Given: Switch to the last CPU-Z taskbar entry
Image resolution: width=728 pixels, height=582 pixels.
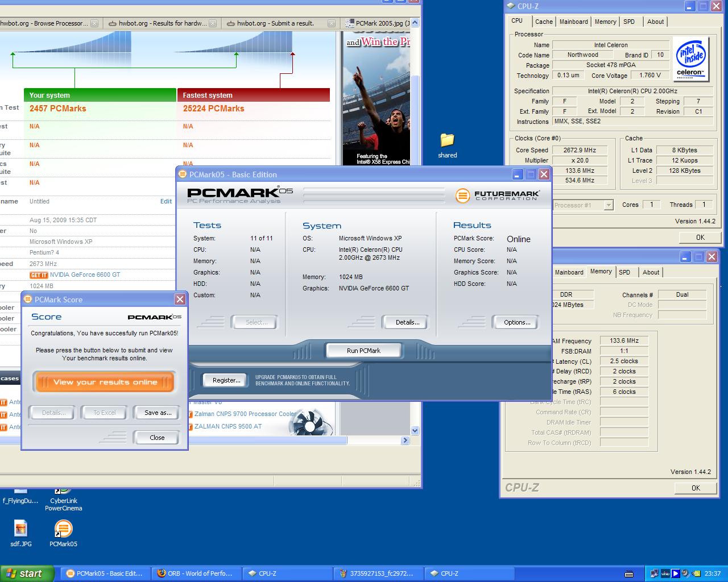Looking at the screenshot, I should 469,573.
